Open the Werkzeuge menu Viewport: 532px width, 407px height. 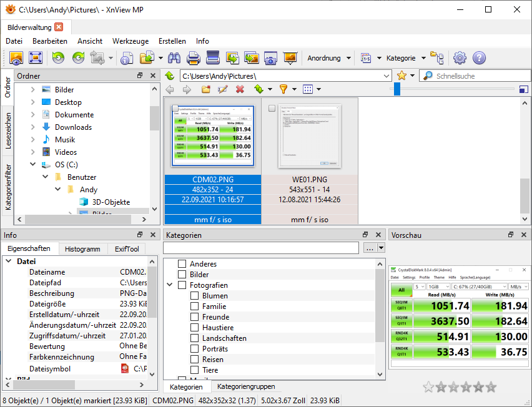point(131,41)
